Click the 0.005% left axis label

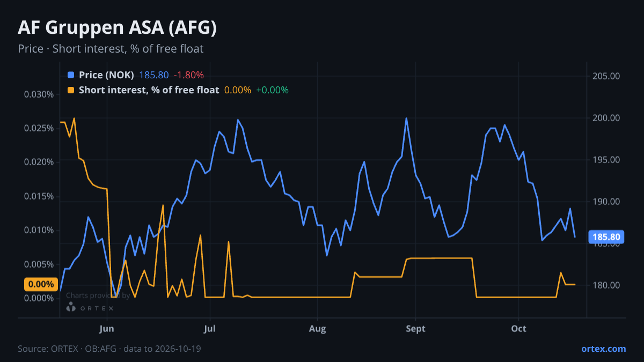tap(39, 264)
